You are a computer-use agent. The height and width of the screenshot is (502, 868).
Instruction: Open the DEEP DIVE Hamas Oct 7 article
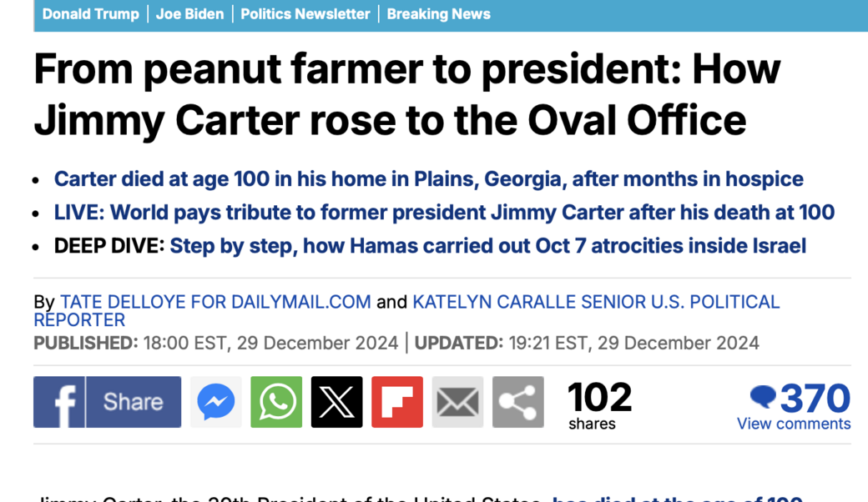487,245
